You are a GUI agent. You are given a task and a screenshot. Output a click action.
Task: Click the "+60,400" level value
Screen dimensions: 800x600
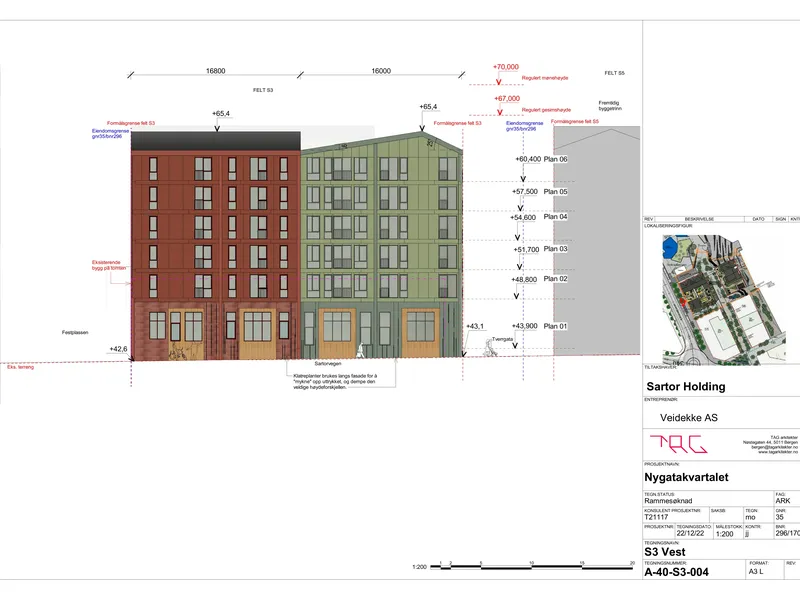click(528, 159)
